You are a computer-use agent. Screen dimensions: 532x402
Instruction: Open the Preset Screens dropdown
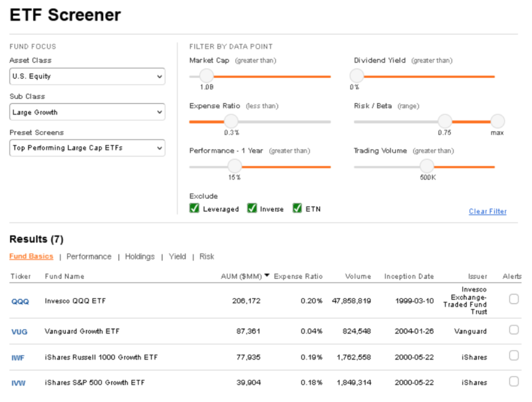[87, 148]
